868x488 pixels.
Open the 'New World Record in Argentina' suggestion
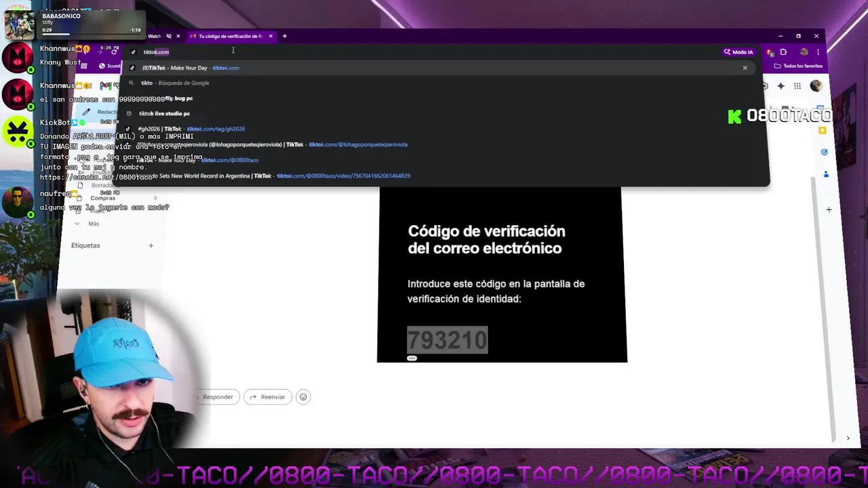tap(441, 176)
